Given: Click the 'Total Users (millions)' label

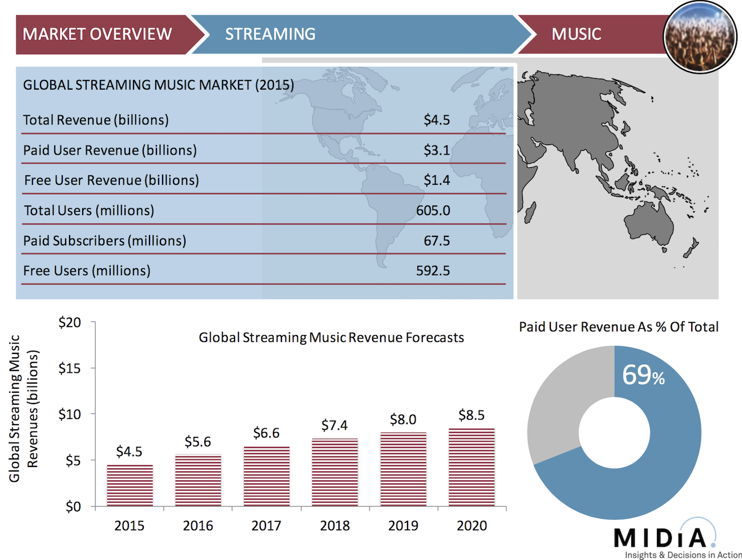Looking at the screenshot, I should (89, 211).
